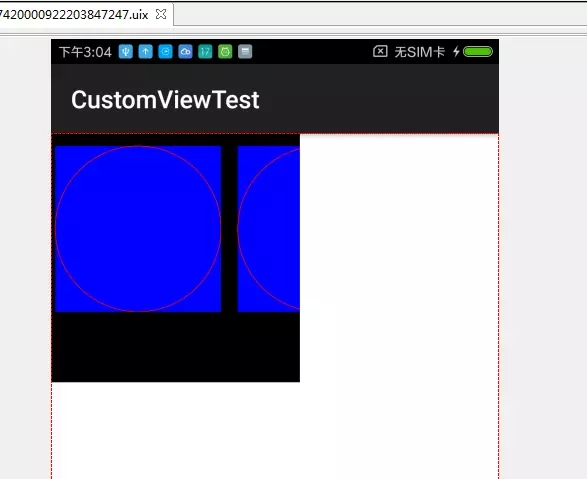Click the green Android notification icon
The height and width of the screenshot is (479, 587).
pos(225,52)
